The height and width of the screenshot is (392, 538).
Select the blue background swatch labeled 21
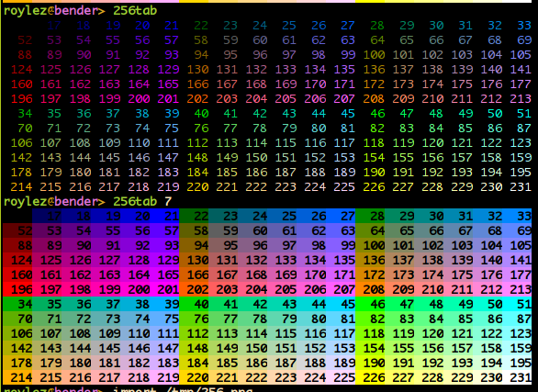[164, 216]
